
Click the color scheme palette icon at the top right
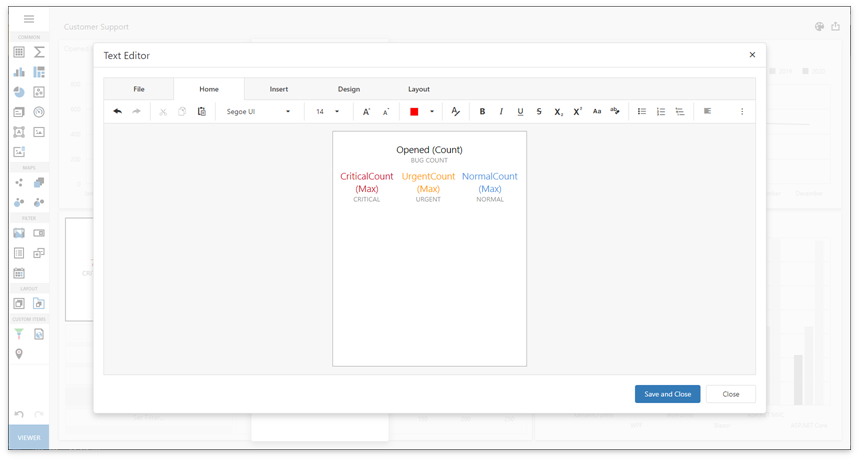[x=820, y=26]
